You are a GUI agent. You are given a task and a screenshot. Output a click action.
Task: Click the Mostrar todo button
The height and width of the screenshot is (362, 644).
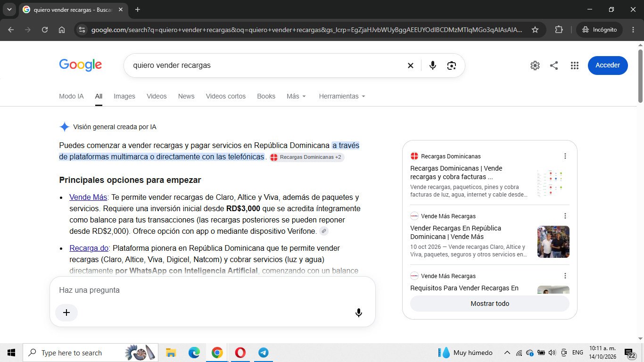point(490,304)
